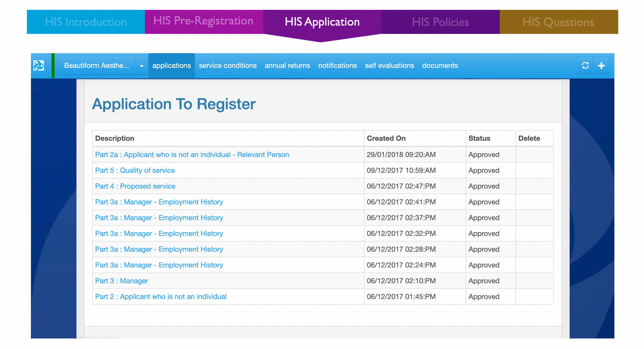
Task: Open Part 4 : Proposed service link
Action: click(135, 186)
